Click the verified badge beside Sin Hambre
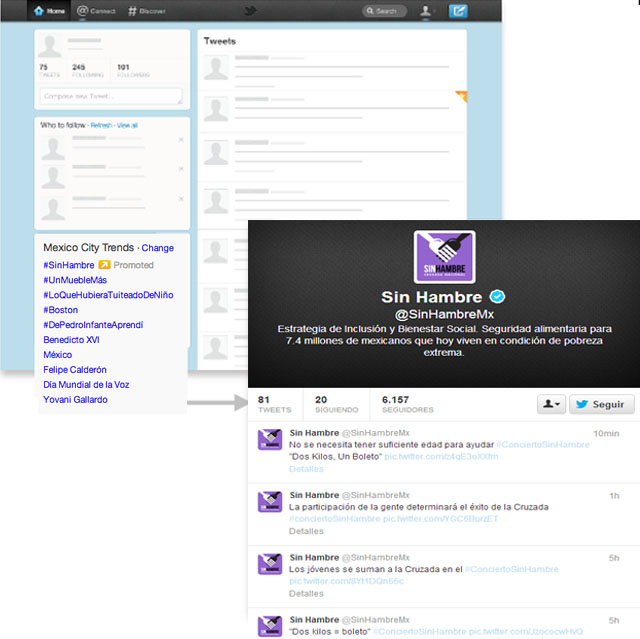 [497, 297]
